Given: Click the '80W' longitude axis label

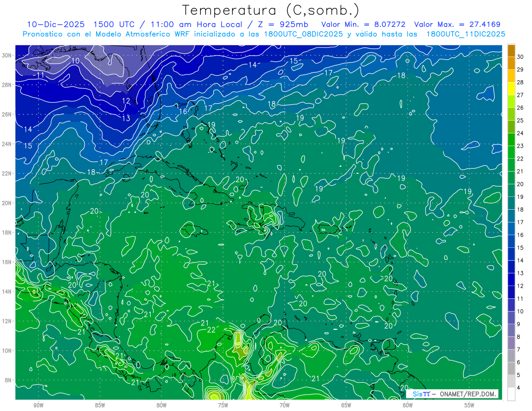Looking at the screenshot, I should click(161, 405).
